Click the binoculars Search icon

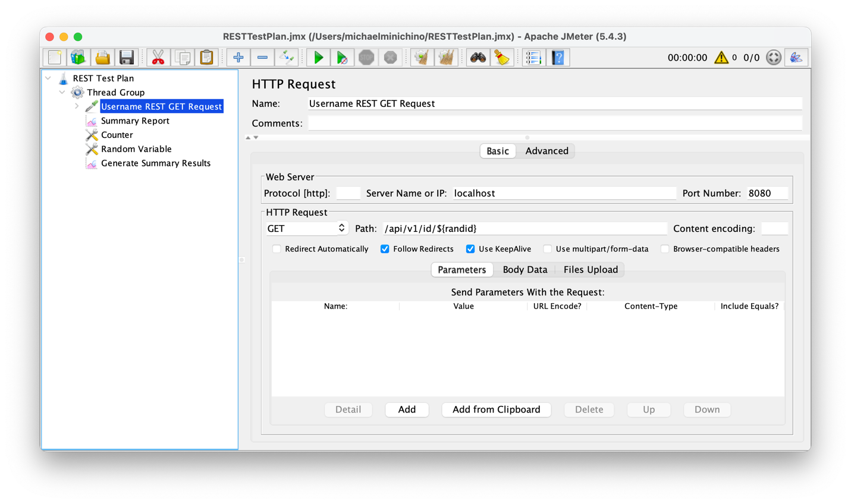[478, 58]
